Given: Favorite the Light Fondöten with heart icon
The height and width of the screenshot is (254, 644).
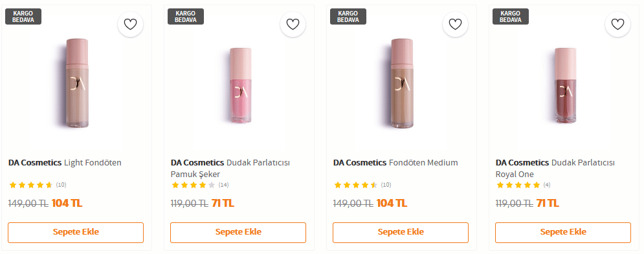Looking at the screenshot, I should coord(130,25).
